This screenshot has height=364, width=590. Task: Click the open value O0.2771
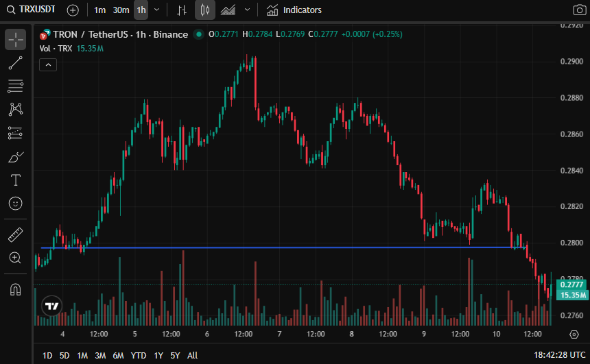[224, 34]
